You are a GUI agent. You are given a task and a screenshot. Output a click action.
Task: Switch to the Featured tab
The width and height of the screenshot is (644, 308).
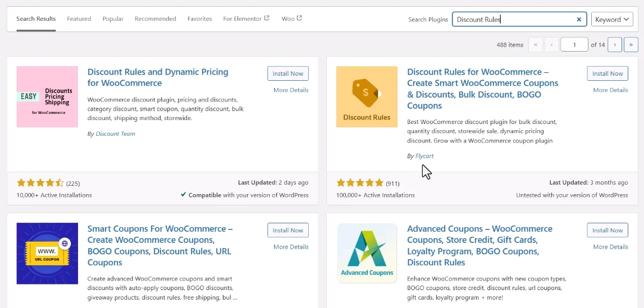pos(79,19)
